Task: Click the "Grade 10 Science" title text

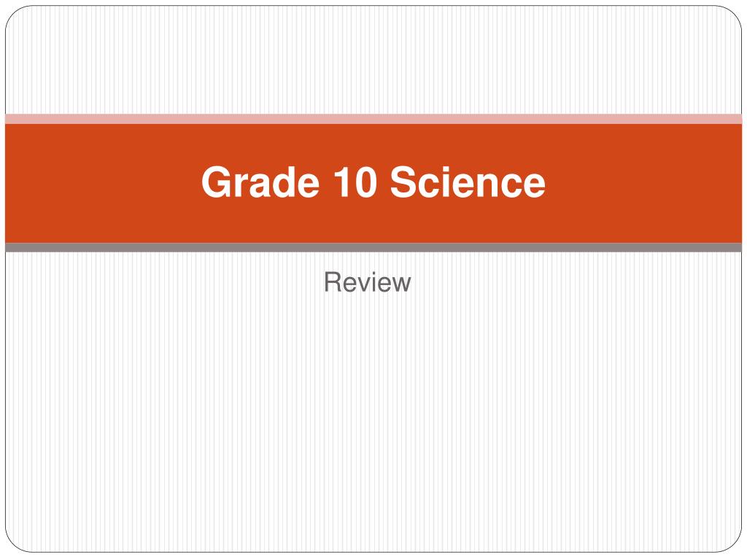Action: (373, 182)
